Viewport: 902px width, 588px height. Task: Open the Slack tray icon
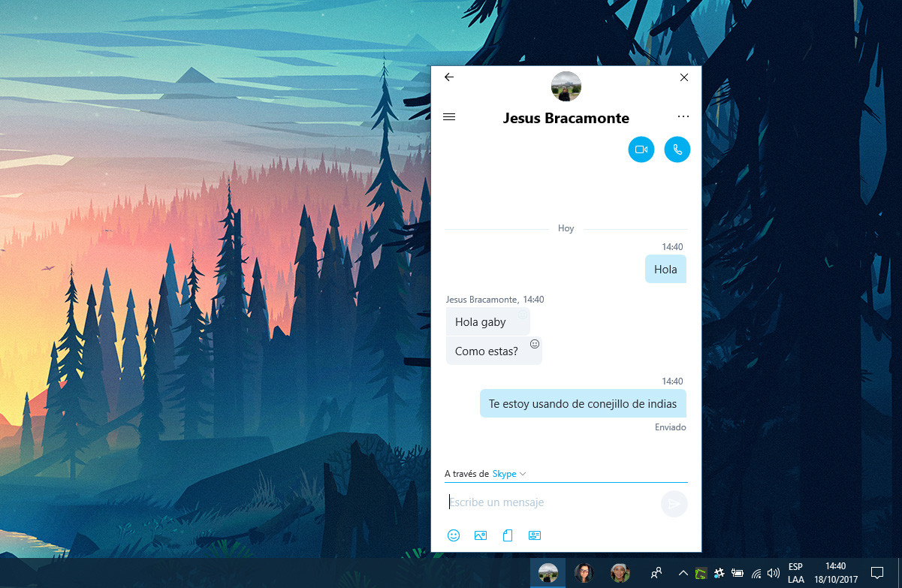719,573
